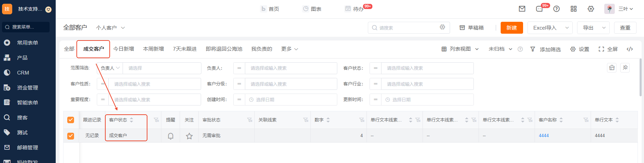Screen dimensions: 644x163
Task: Open the apps grid icon
Action: 574,9
